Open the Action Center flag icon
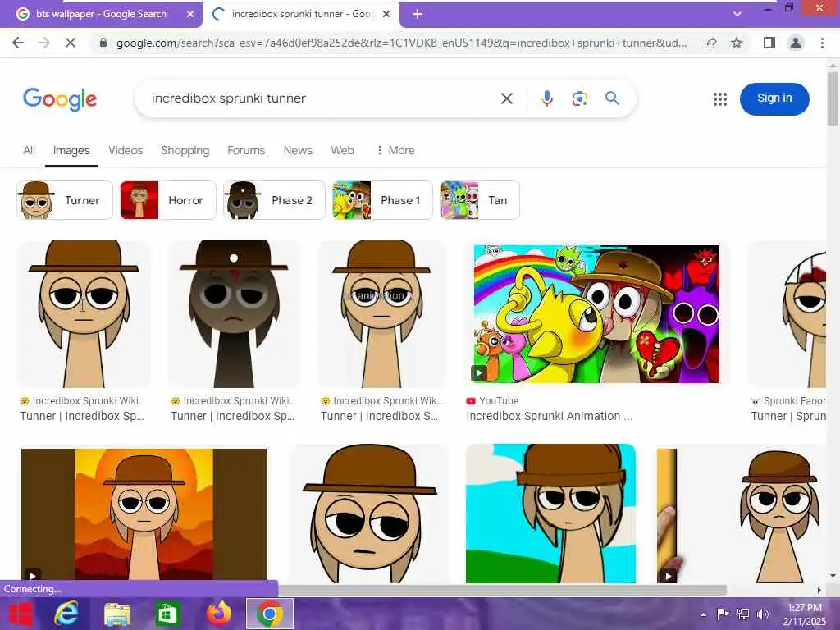 pos(723,614)
